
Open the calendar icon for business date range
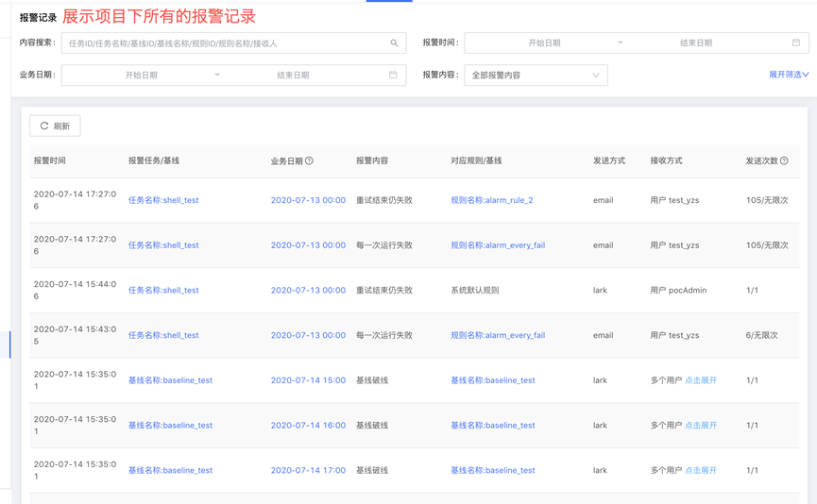point(393,75)
